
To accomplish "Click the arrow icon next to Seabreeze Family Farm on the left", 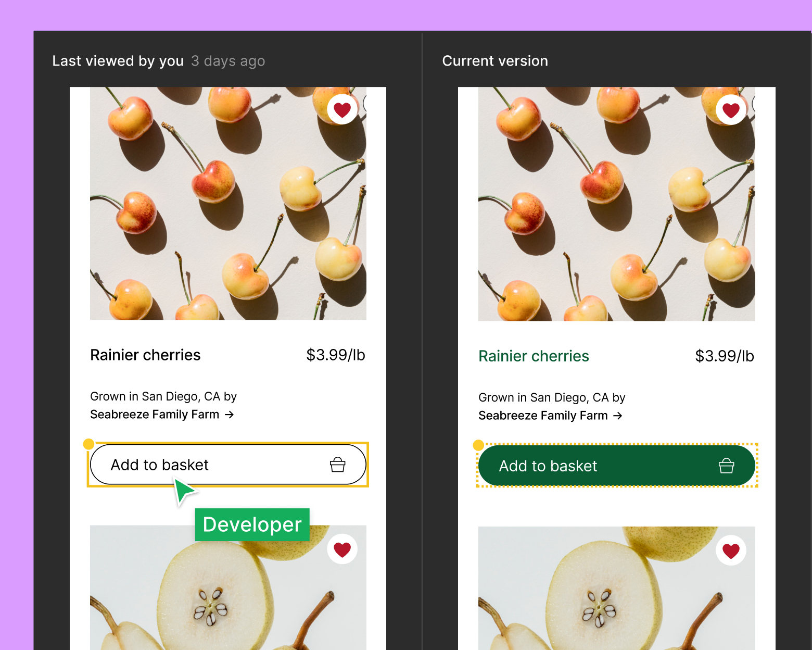I will 229,415.
